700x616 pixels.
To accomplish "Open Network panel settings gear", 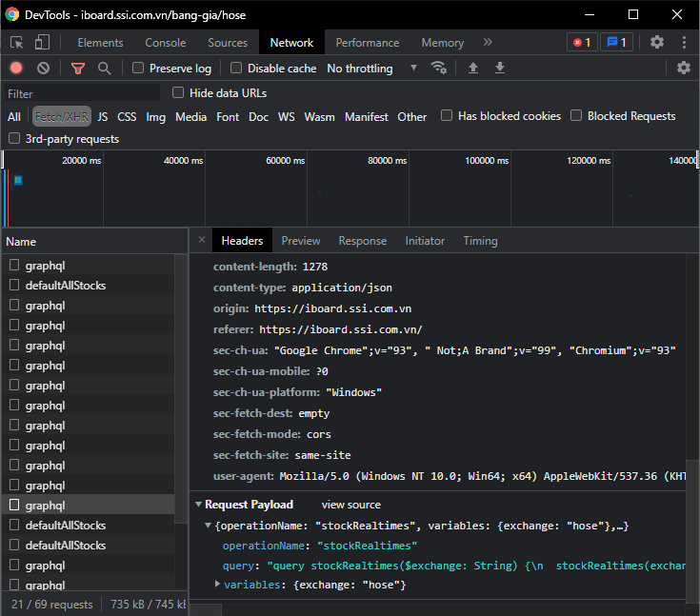I will pyautogui.click(x=683, y=68).
